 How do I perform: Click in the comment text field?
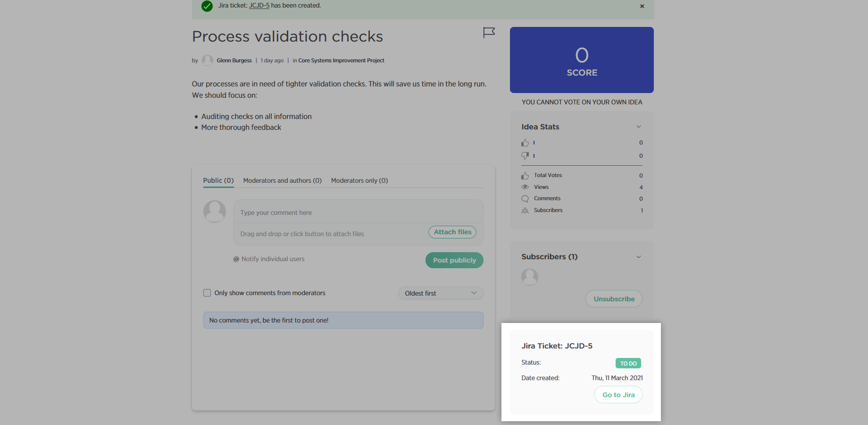[359, 212]
